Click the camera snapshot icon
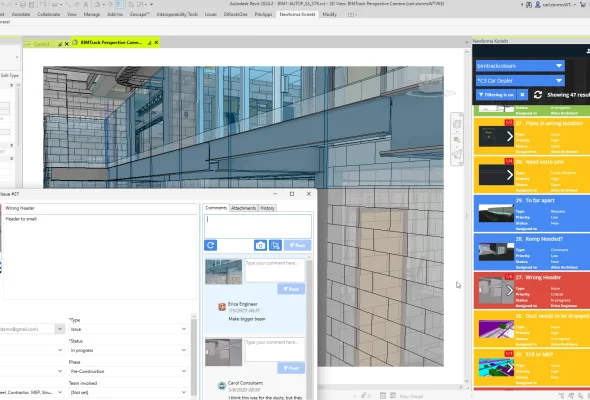 [260, 245]
